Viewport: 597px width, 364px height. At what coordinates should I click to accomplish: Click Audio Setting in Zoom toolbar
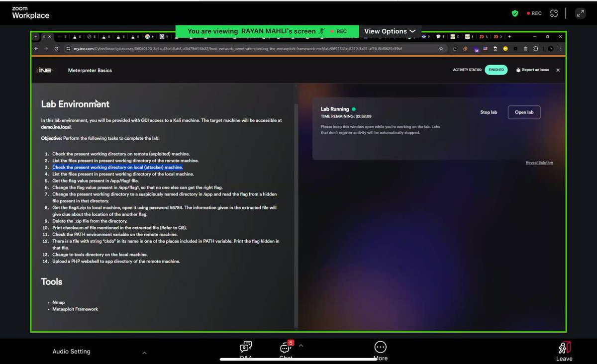coord(72,352)
